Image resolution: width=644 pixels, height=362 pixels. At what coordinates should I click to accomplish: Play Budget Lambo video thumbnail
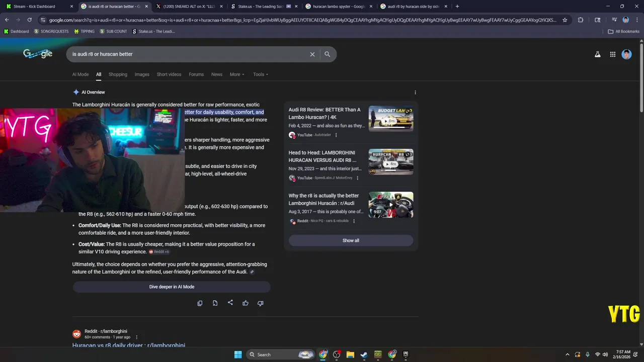(x=391, y=119)
